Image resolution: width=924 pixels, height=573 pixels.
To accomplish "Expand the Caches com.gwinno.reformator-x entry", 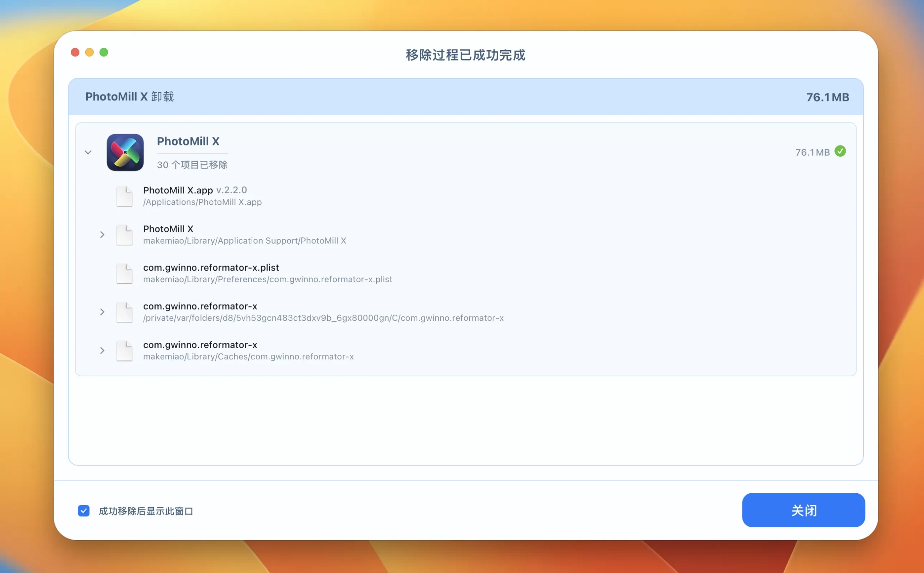I will [103, 350].
